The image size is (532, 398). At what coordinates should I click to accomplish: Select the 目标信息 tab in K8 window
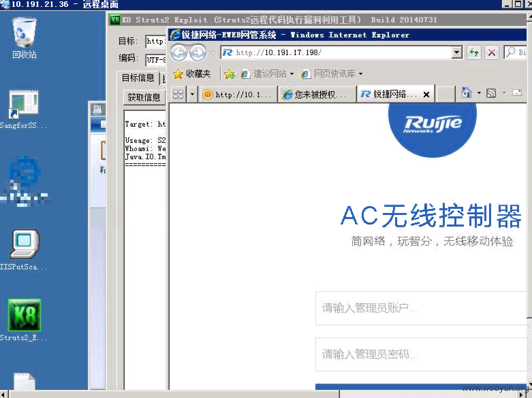(138, 78)
